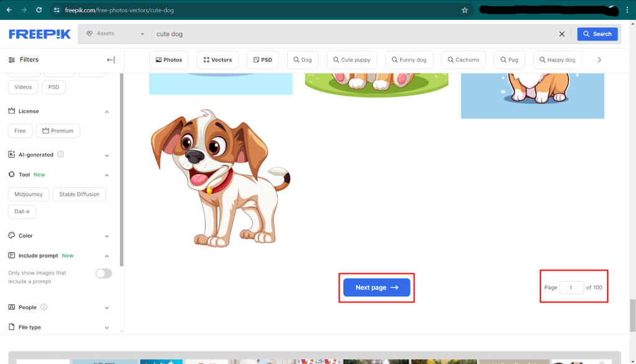Image resolution: width=636 pixels, height=364 pixels.
Task: Show info about AI-generated filter
Action: [x=61, y=155]
